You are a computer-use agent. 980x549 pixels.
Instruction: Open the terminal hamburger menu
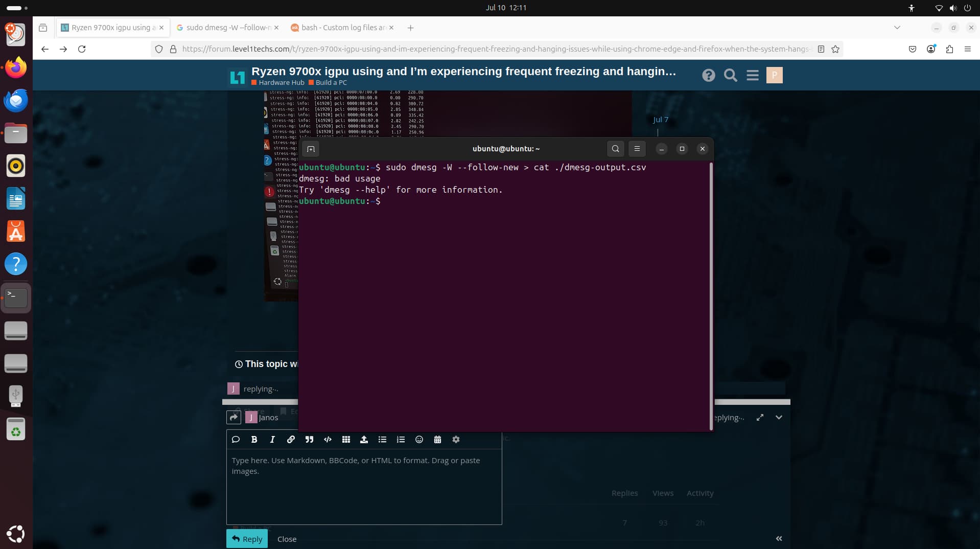pyautogui.click(x=637, y=149)
